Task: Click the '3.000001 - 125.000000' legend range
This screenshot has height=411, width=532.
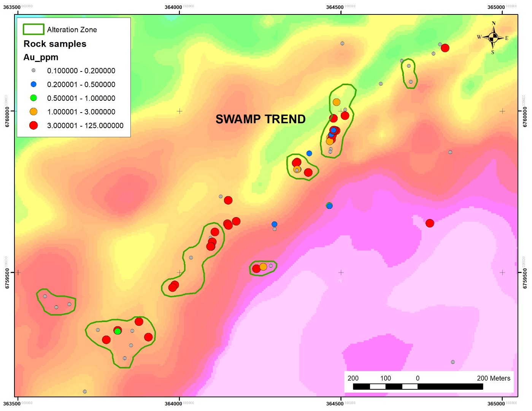Action: [x=85, y=125]
